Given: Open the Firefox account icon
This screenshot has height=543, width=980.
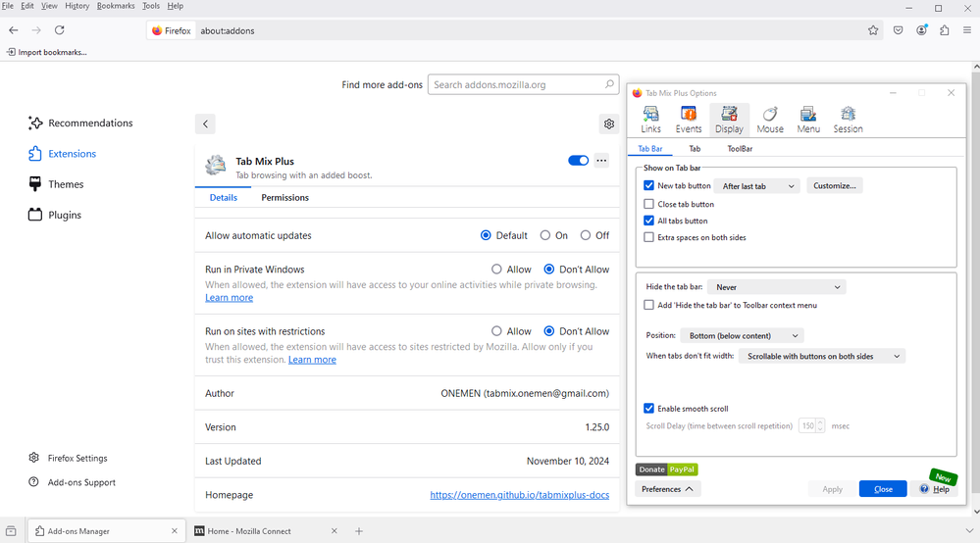Looking at the screenshot, I should pyautogui.click(x=922, y=30).
